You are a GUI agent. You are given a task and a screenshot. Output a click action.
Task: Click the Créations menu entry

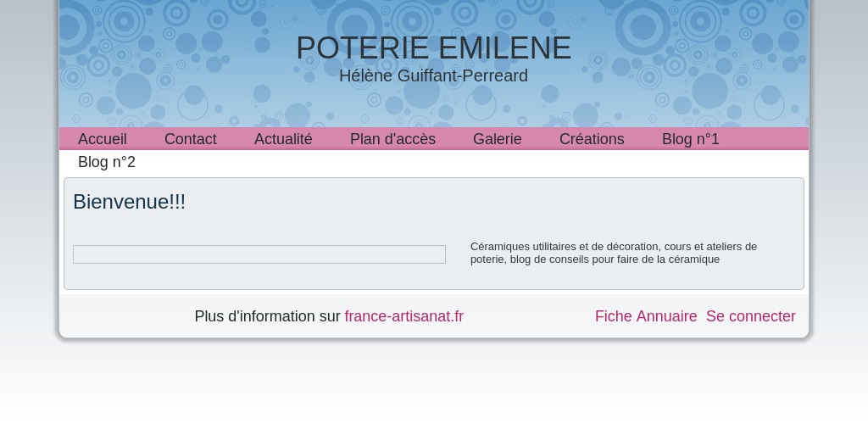(591, 139)
